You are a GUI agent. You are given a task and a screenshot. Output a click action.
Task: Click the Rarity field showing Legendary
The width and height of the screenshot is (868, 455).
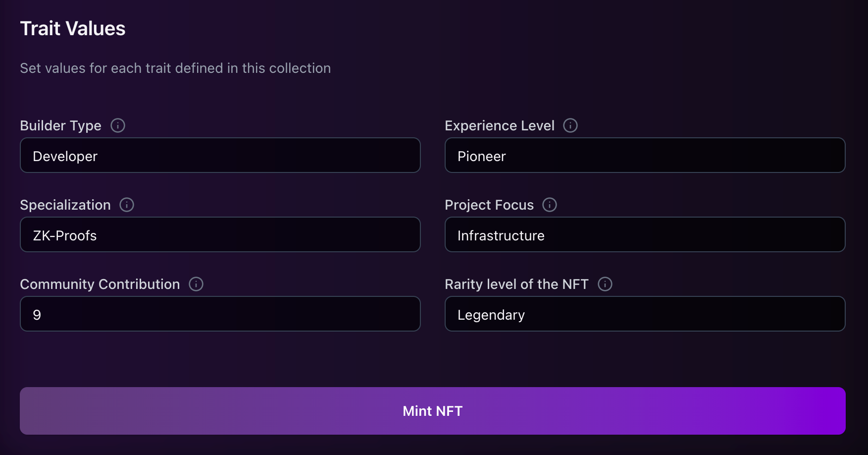(645, 314)
